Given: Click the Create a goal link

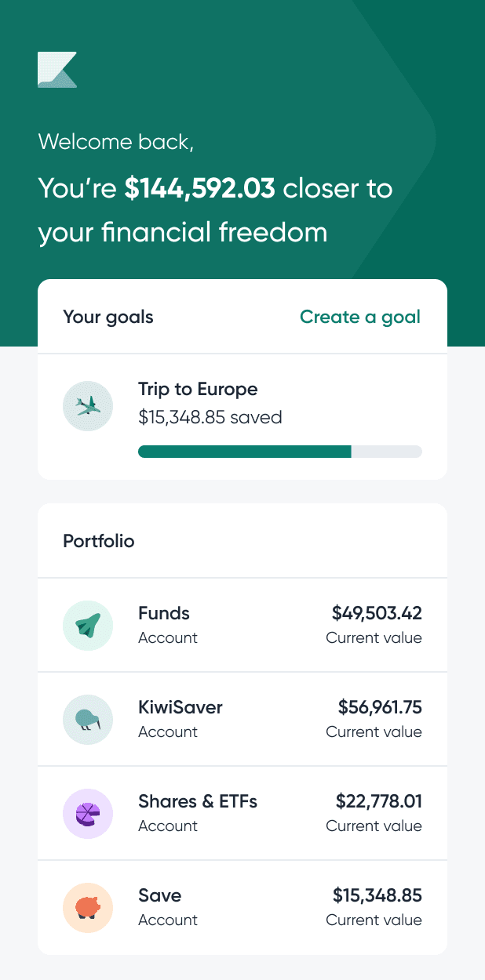Looking at the screenshot, I should pyautogui.click(x=360, y=317).
